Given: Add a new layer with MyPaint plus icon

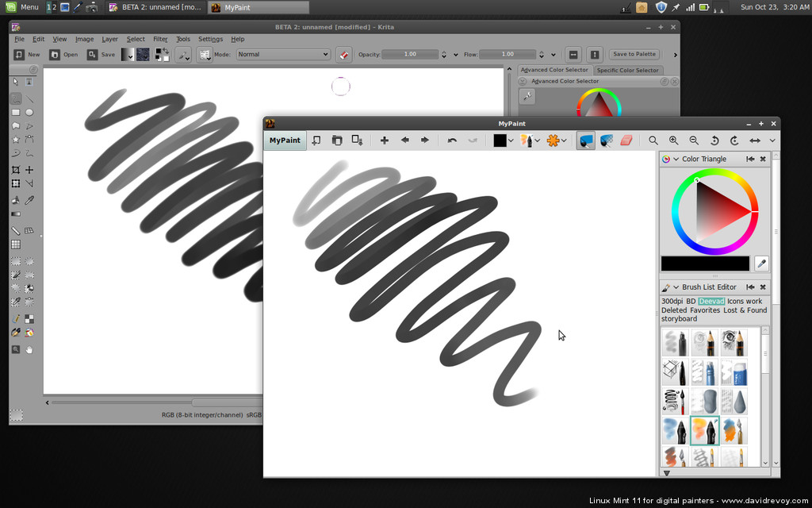Looking at the screenshot, I should point(385,140).
